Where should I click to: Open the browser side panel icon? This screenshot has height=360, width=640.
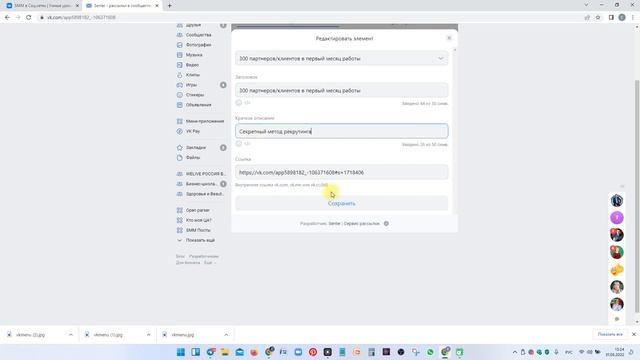pos(611,17)
